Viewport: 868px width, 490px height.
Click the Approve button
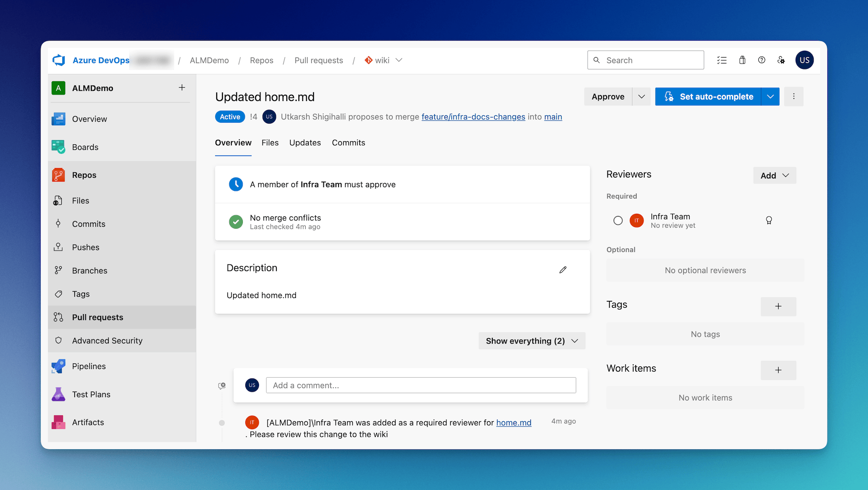(x=608, y=96)
